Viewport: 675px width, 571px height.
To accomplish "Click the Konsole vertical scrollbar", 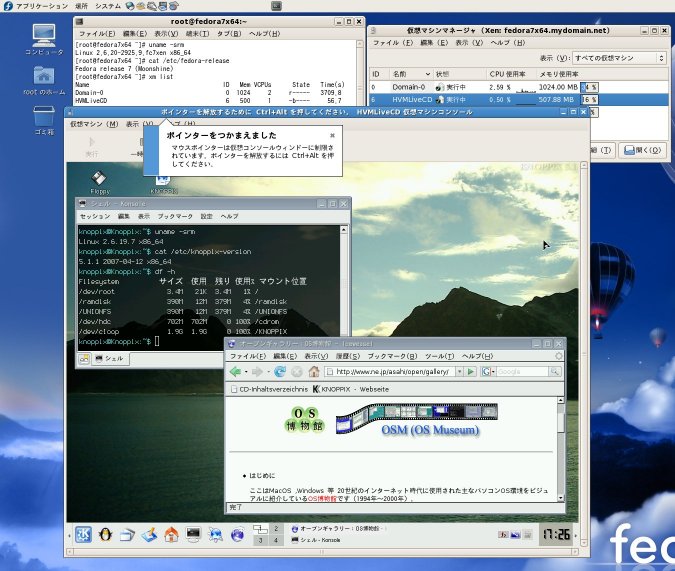I will pos(344,282).
